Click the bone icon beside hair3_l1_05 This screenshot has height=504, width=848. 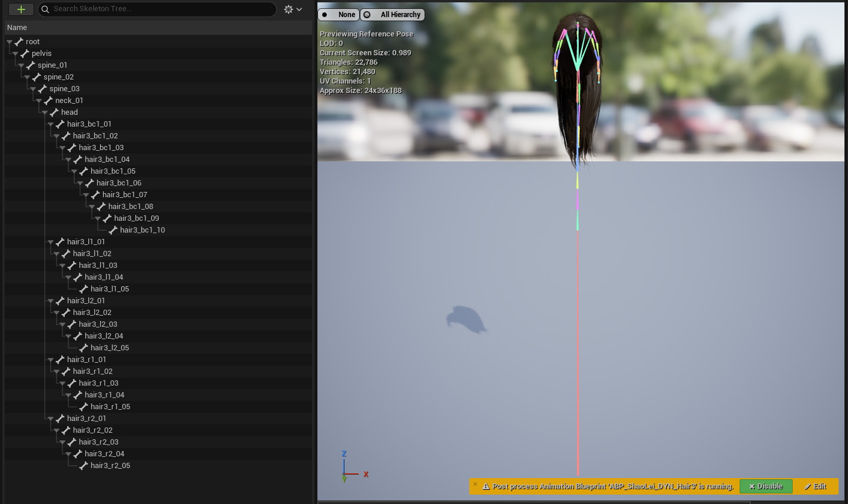(x=84, y=289)
